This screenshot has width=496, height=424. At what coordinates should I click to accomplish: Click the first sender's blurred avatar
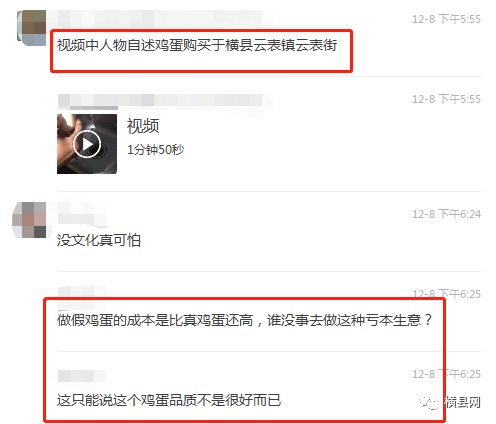coord(31,28)
